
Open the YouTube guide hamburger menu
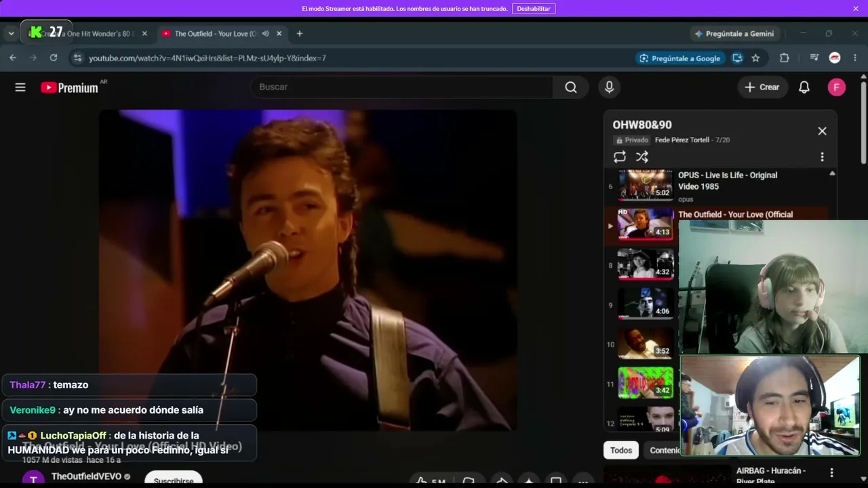20,87
